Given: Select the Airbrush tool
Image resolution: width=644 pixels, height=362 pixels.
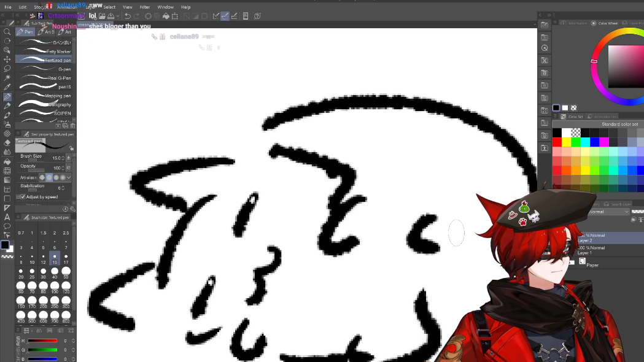Looking at the screenshot, I should pos(7,125).
